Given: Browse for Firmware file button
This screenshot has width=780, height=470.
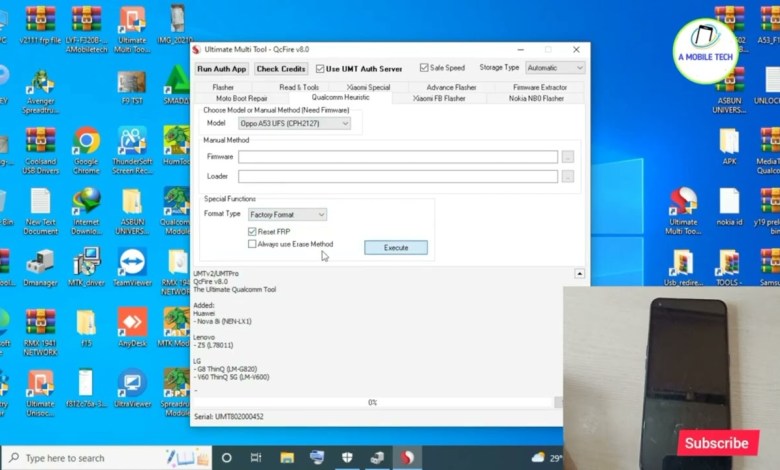Looking at the screenshot, I should (x=568, y=157).
